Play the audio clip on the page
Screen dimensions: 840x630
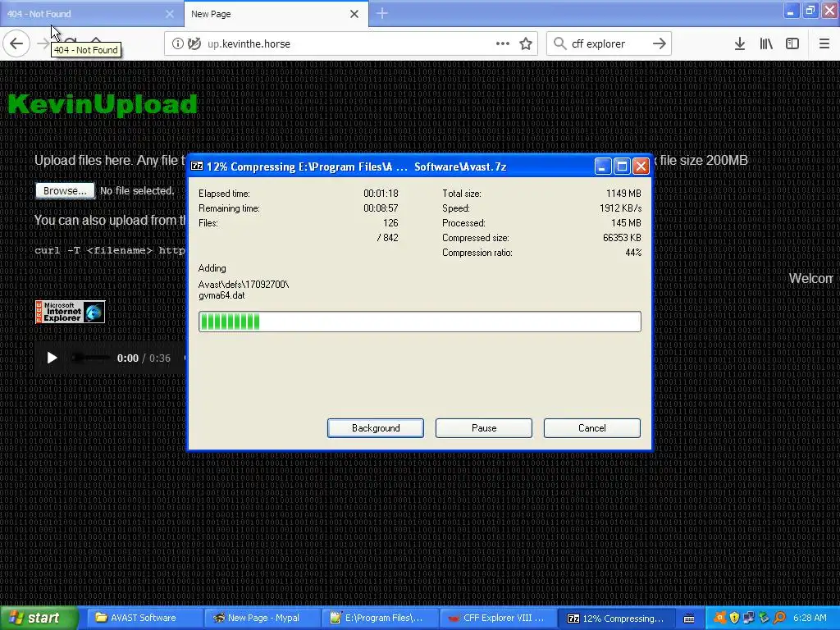point(52,358)
